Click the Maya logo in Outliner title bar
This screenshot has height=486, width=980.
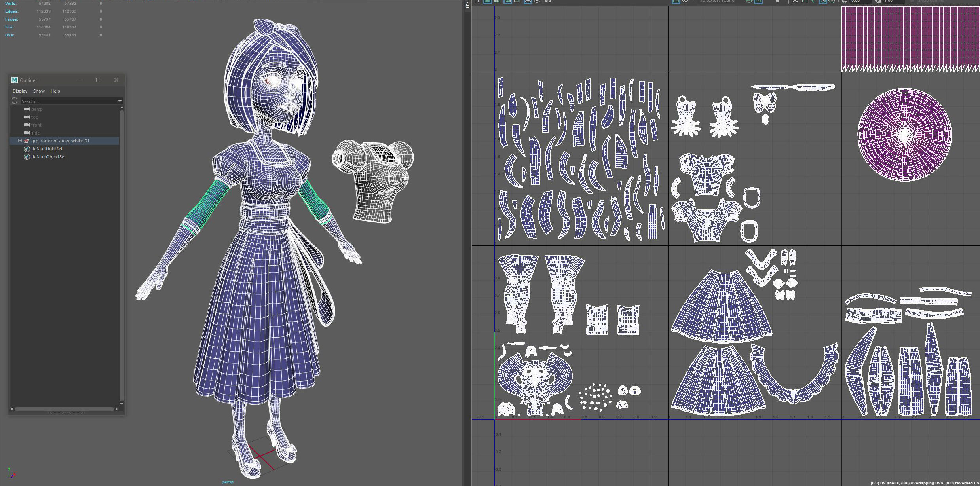15,80
